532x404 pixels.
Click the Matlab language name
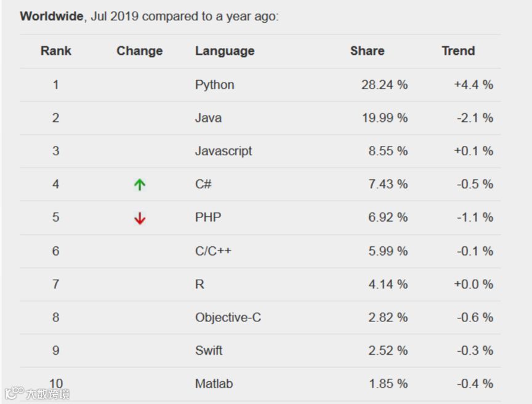tap(214, 384)
